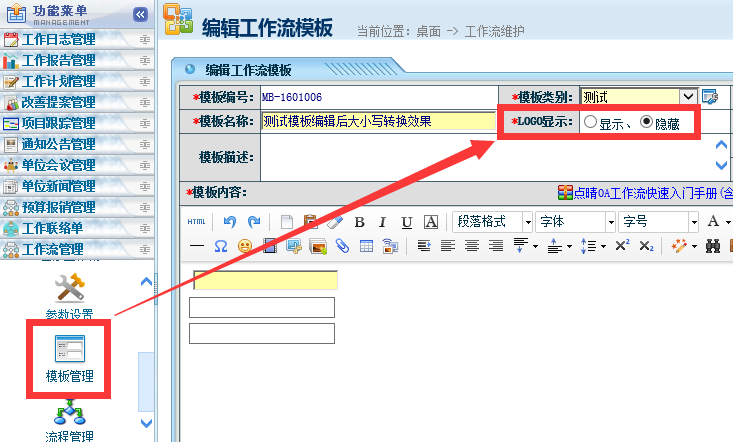The image size is (733, 442).
Task: Click the 模板名称 text input field
Action: tap(379, 121)
